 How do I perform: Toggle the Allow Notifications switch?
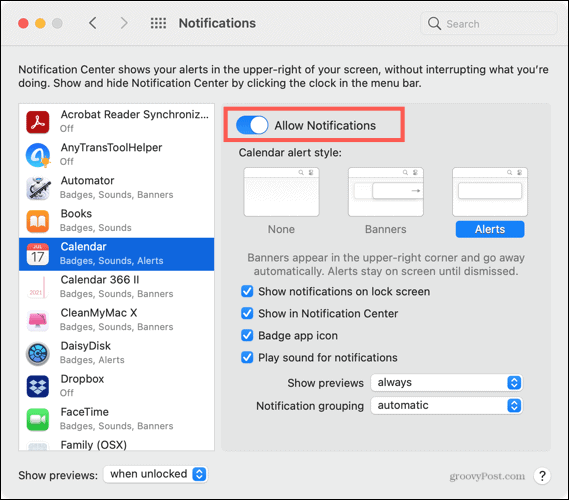pos(252,125)
